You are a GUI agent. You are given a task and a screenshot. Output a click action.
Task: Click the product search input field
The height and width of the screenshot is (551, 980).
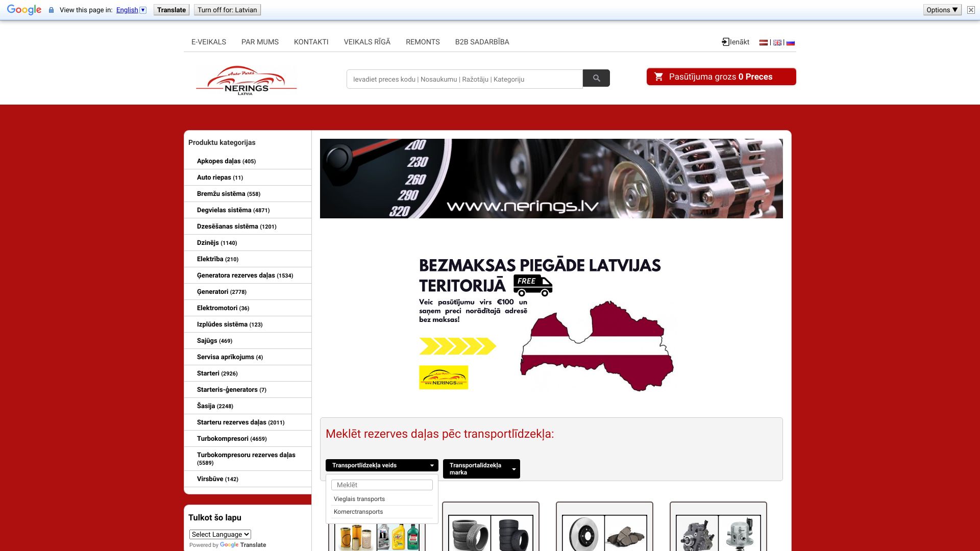point(464,79)
